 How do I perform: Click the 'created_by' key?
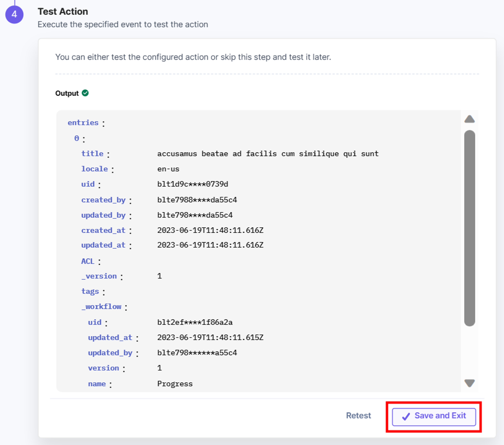[103, 200]
